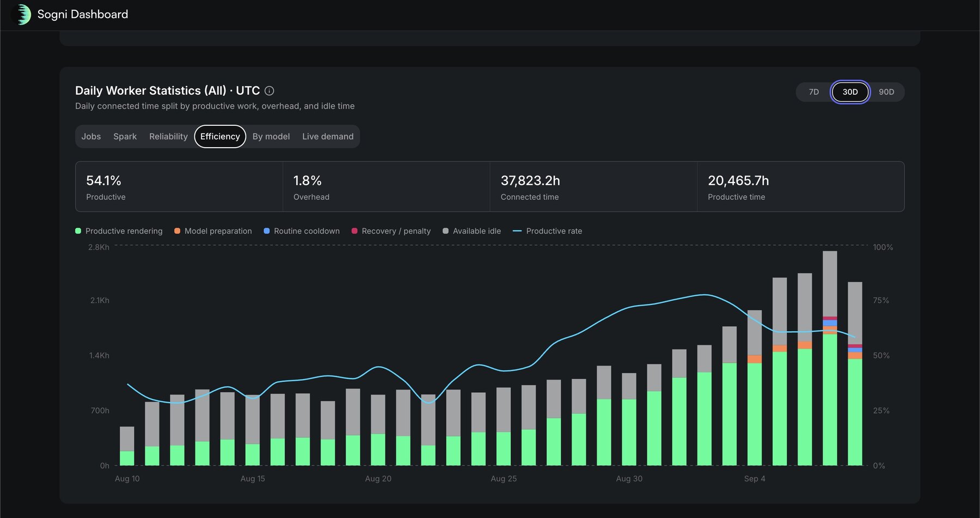Click the Aug 20 bar
This screenshot has height=518, width=980.
378,430
